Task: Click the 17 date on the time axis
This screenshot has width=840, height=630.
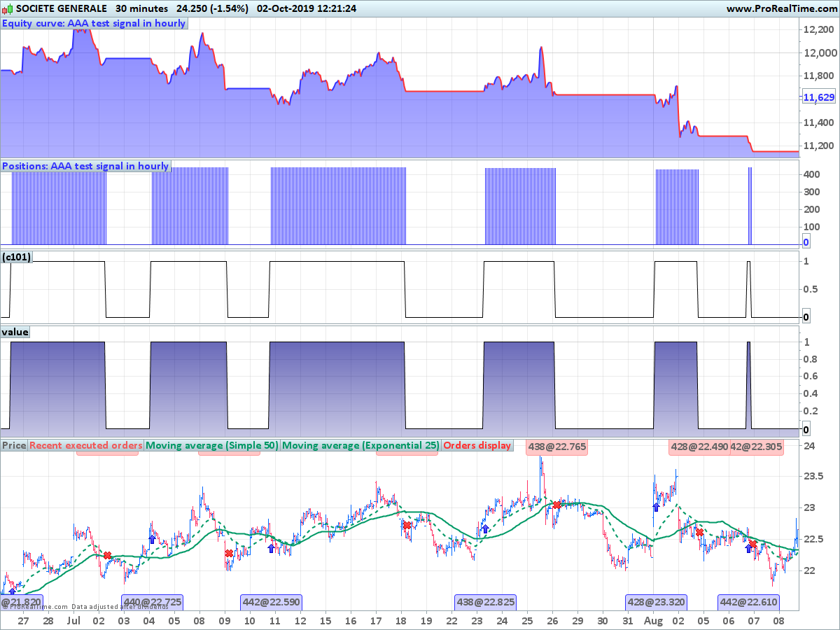Action: click(376, 620)
